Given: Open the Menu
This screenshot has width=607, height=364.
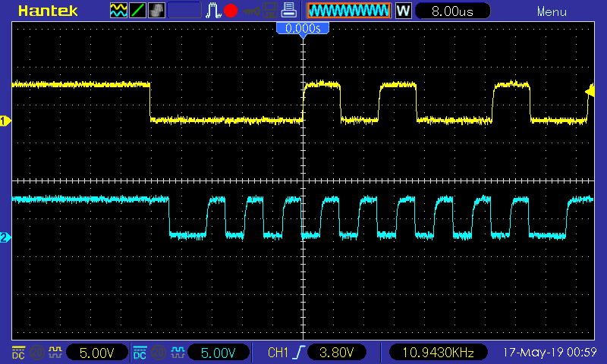Looking at the screenshot, I should point(552,12).
